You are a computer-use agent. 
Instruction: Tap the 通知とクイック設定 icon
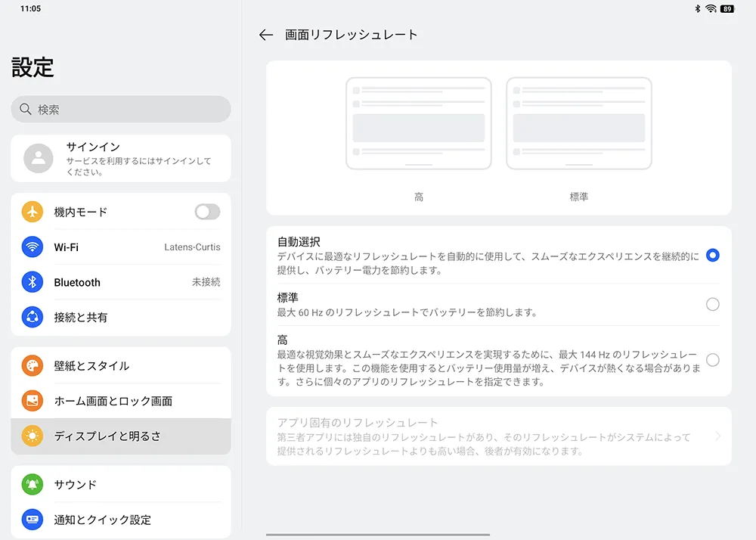(x=33, y=520)
